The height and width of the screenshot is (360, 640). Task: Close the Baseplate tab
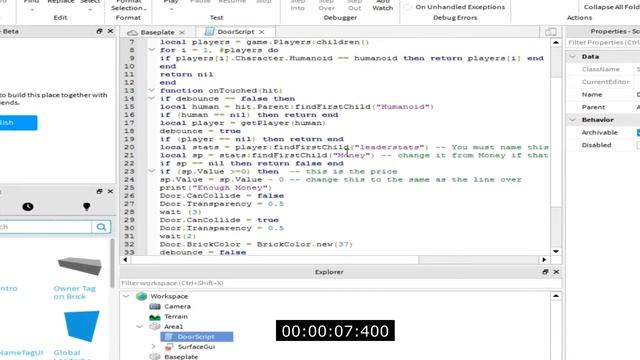click(x=182, y=32)
